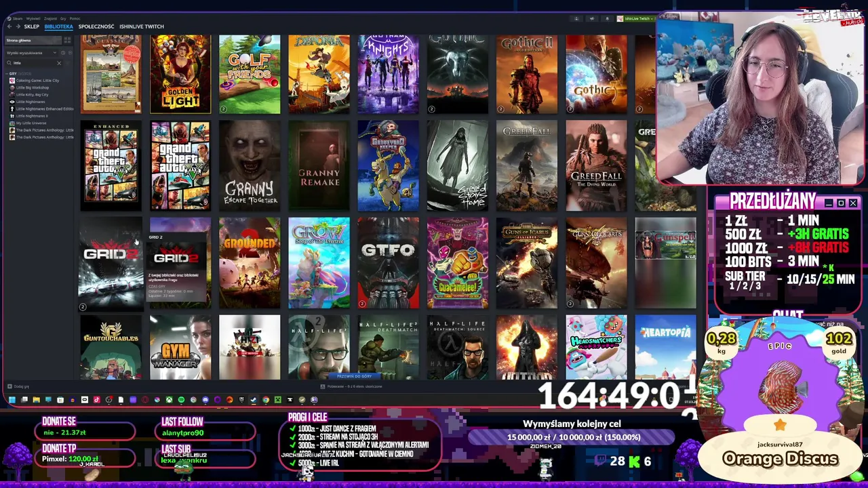This screenshot has width=868, height=488.
Task: Open the Granny Remake cover
Action: 319,166
